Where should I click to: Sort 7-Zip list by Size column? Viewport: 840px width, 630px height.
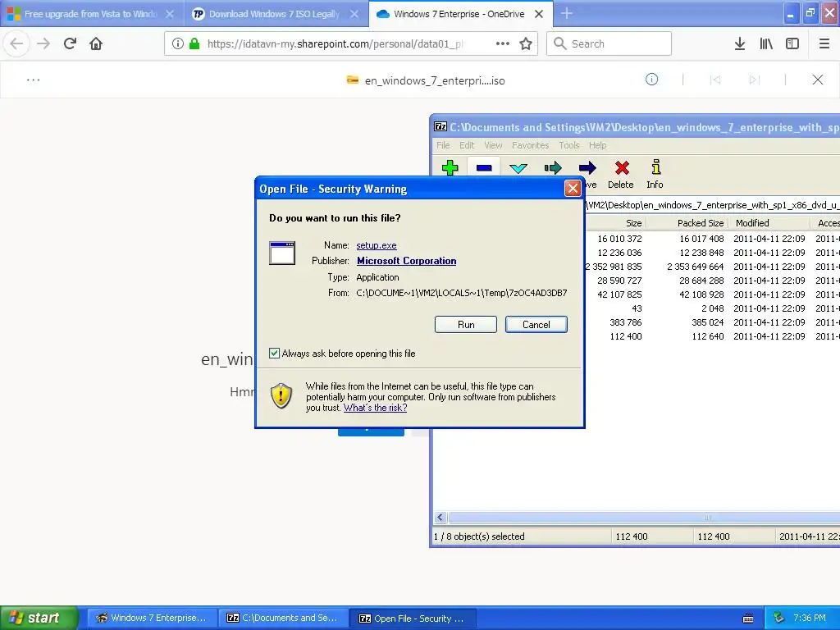[x=616, y=223]
